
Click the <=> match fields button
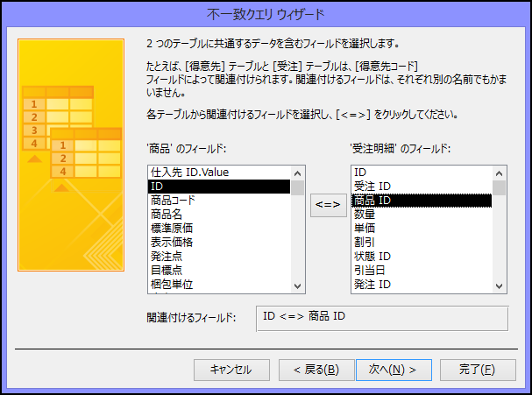(328, 205)
